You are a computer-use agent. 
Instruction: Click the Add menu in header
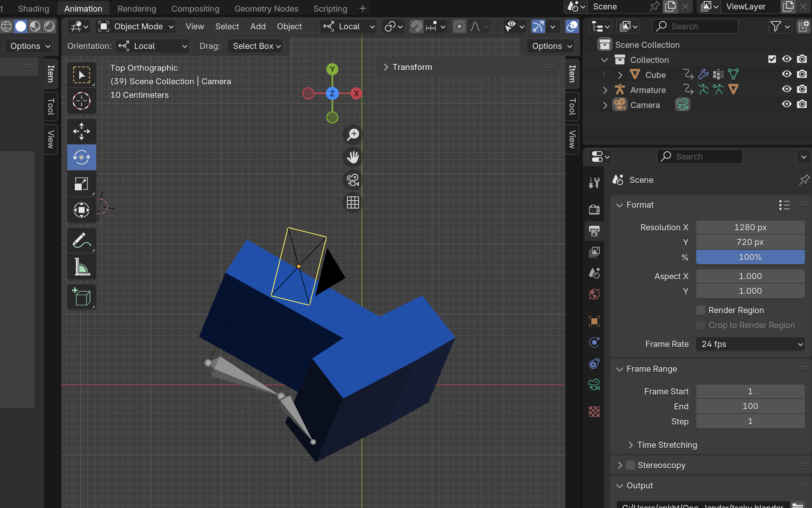click(x=258, y=26)
